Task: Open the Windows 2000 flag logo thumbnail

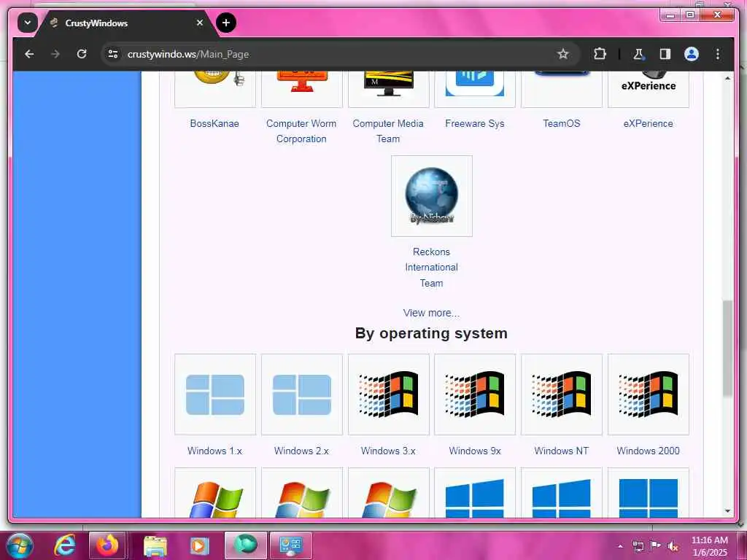Action: pyautogui.click(x=649, y=394)
